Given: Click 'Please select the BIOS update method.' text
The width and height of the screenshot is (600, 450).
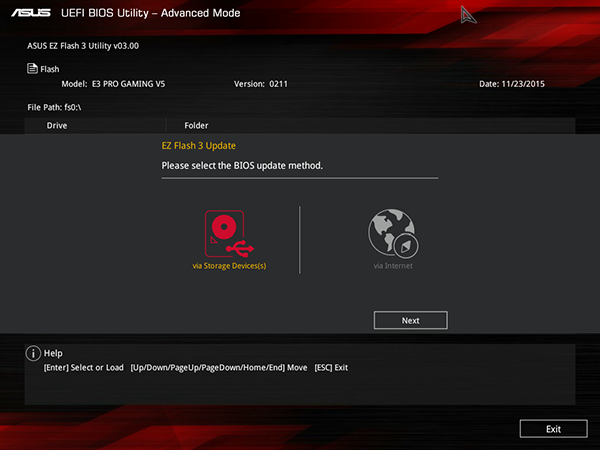Looking at the screenshot, I should 242,166.
